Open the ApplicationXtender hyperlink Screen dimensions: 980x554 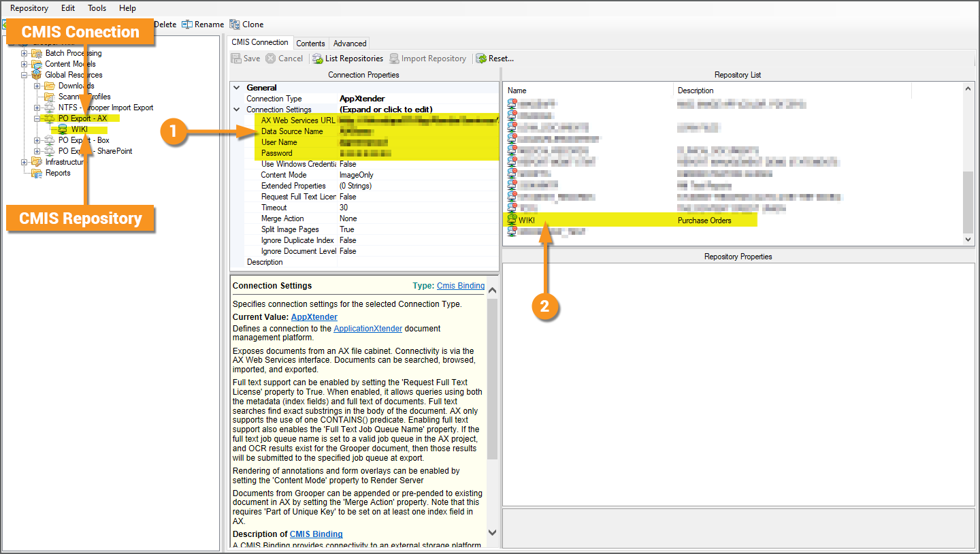tap(368, 328)
